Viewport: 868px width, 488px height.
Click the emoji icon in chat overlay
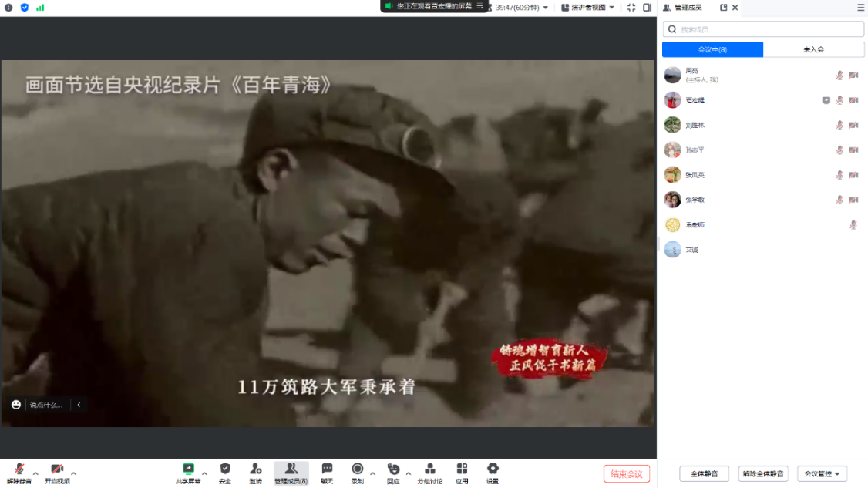(16, 405)
